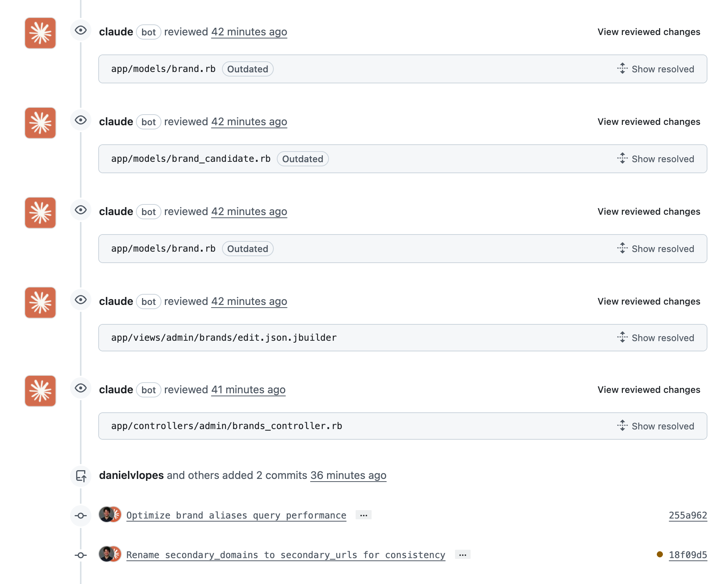Click the commits-pushed icon beside danielvlopes
Screen dimensions: 728x584
(81, 476)
